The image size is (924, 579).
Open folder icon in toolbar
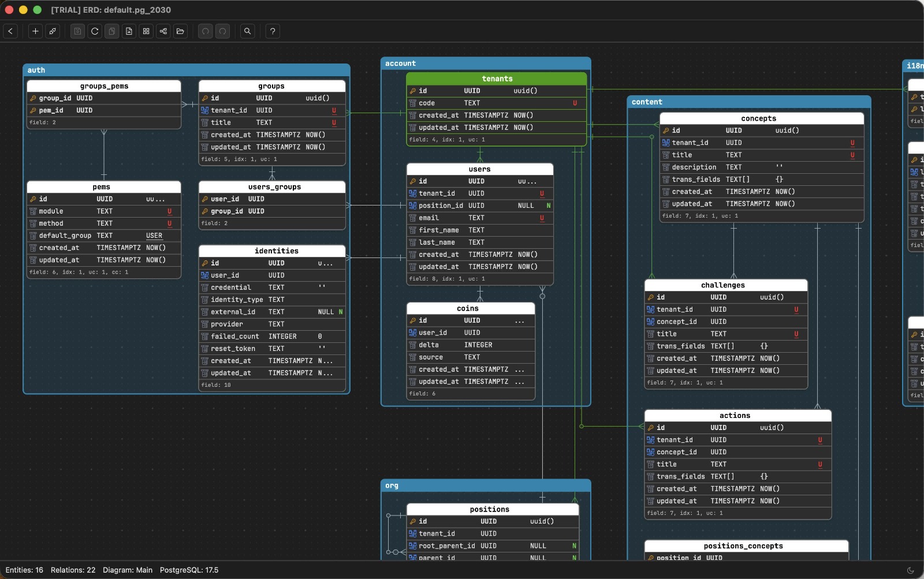click(180, 31)
